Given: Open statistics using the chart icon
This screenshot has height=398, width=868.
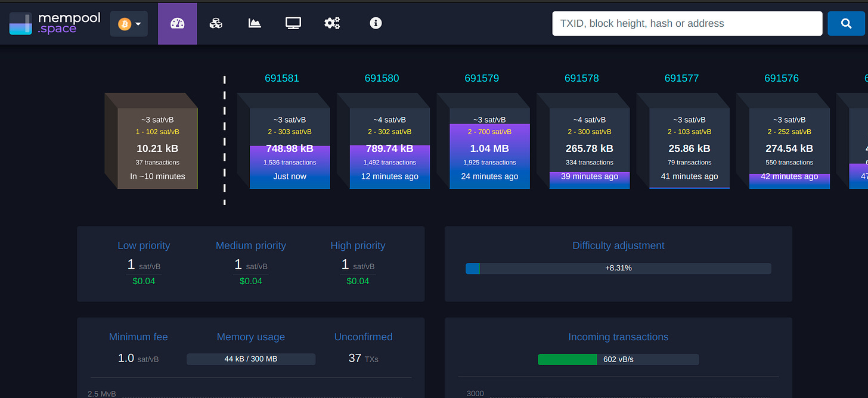Looking at the screenshot, I should point(255,23).
